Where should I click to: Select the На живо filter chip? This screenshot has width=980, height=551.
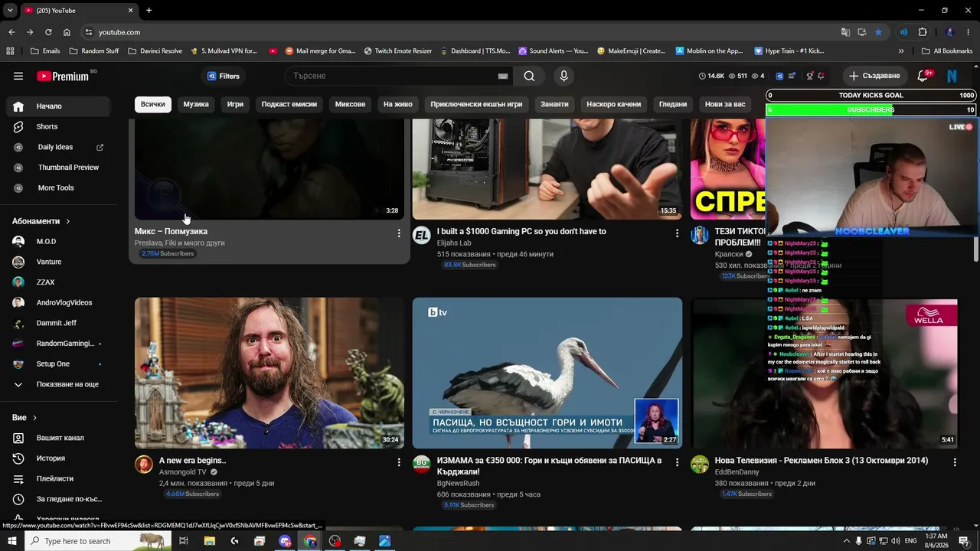point(398,104)
